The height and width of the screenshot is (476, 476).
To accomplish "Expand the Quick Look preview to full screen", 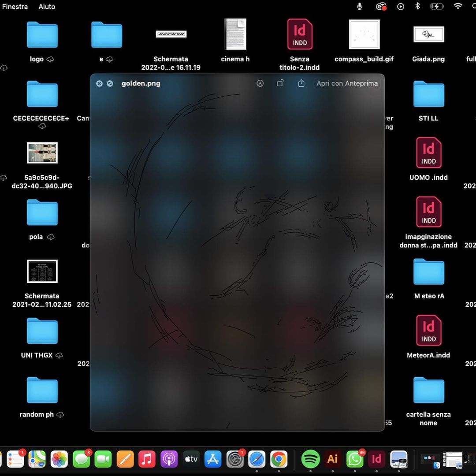I will coord(110,83).
